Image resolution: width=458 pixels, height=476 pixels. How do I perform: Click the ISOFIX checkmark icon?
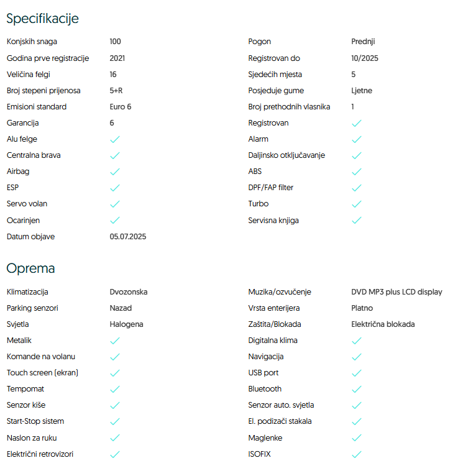(356, 454)
